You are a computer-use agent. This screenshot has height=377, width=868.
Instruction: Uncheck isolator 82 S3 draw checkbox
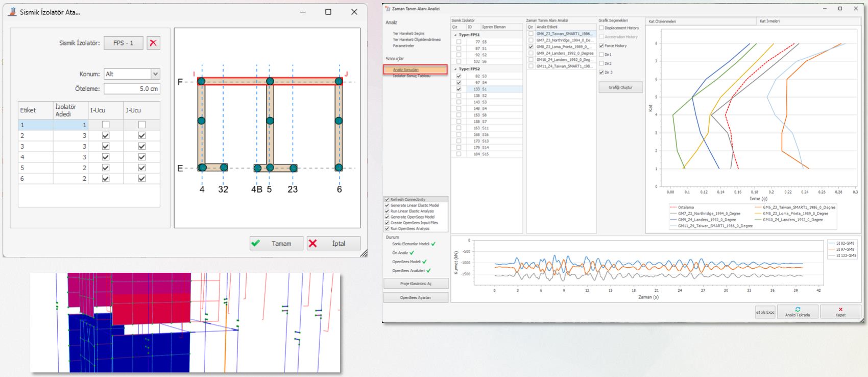[459, 76]
